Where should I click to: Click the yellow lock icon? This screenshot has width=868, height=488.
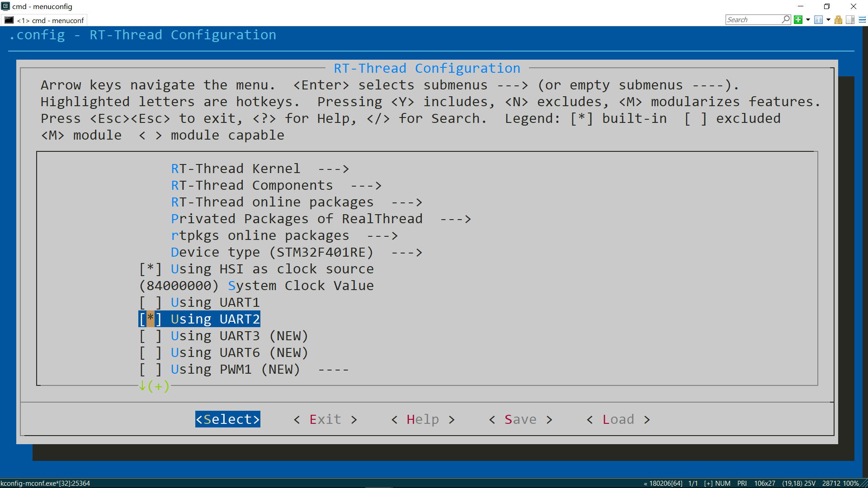(838, 19)
